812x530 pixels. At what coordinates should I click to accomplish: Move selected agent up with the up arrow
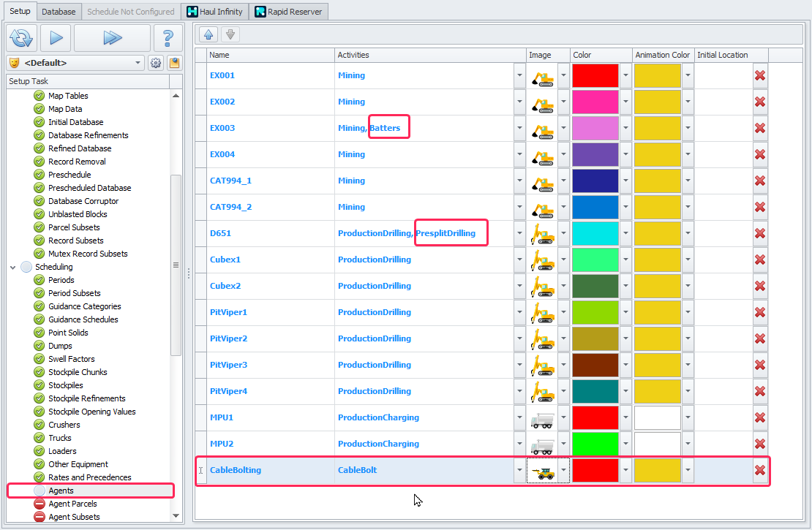208,34
